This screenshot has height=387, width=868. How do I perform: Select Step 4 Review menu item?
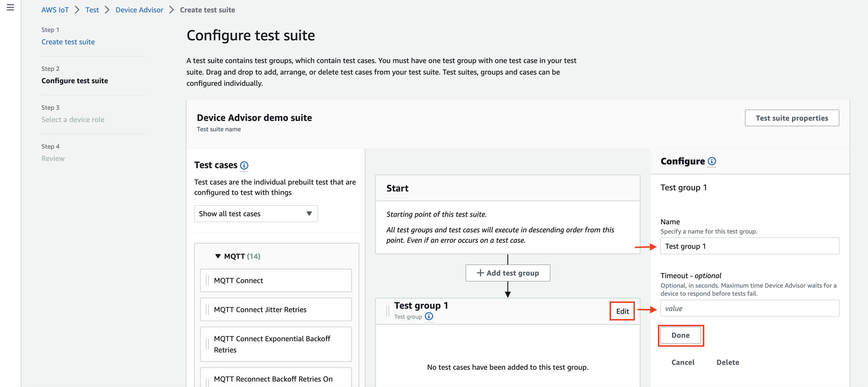point(53,158)
